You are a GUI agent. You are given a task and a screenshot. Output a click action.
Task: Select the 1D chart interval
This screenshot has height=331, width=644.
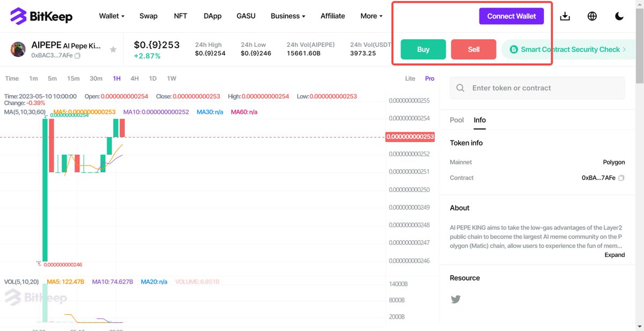click(152, 78)
